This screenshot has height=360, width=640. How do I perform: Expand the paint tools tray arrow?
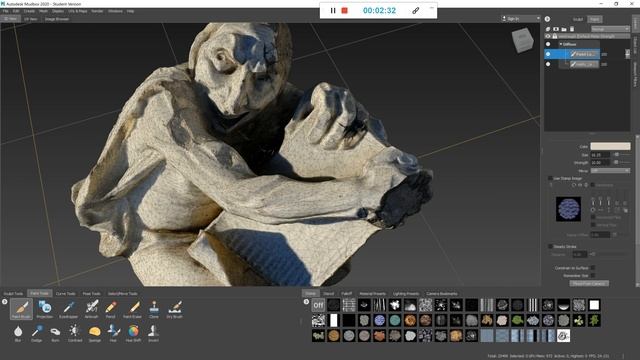click(x=4, y=302)
